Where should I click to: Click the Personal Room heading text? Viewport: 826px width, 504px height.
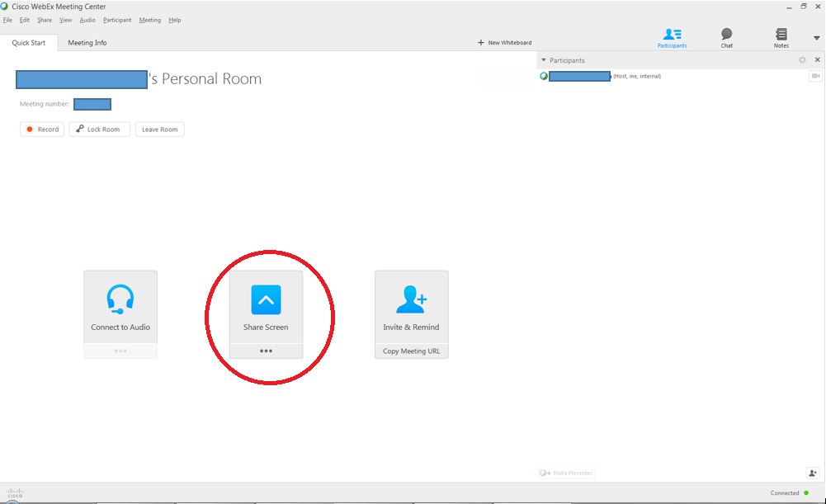point(206,79)
